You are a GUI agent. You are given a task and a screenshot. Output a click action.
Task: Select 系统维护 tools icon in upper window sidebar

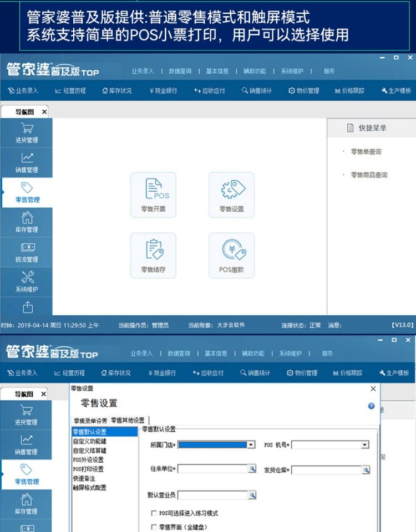point(27,282)
